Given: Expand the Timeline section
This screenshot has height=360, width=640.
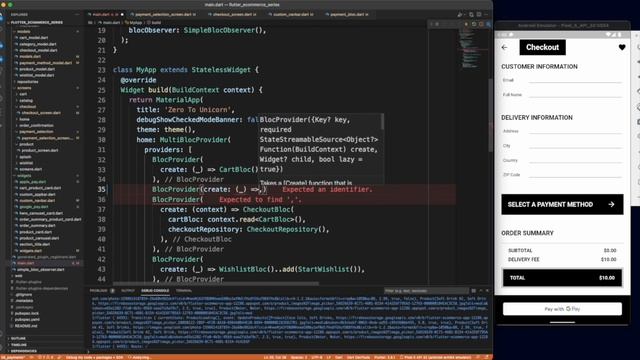Looking at the screenshot, I should point(19,344).
